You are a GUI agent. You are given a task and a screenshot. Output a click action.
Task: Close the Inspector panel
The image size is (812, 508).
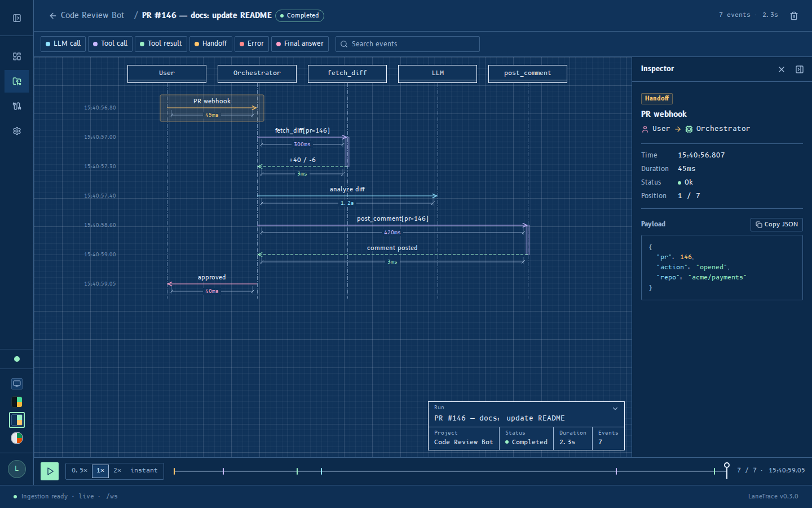(x=782, y=69)
